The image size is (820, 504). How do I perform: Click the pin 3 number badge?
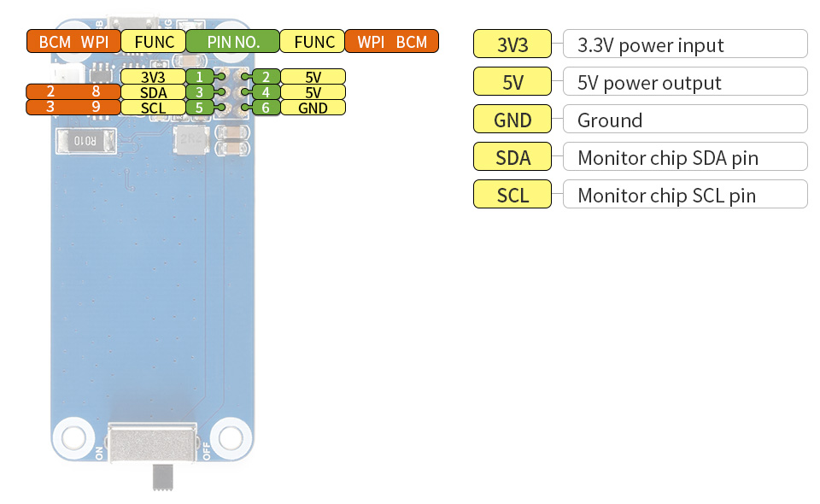[199, 92]
